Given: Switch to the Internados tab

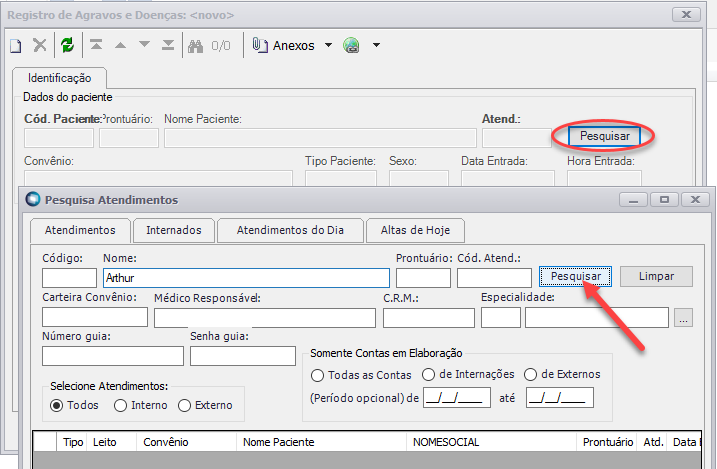Looking at the screenshot, I should pos(174,230).
